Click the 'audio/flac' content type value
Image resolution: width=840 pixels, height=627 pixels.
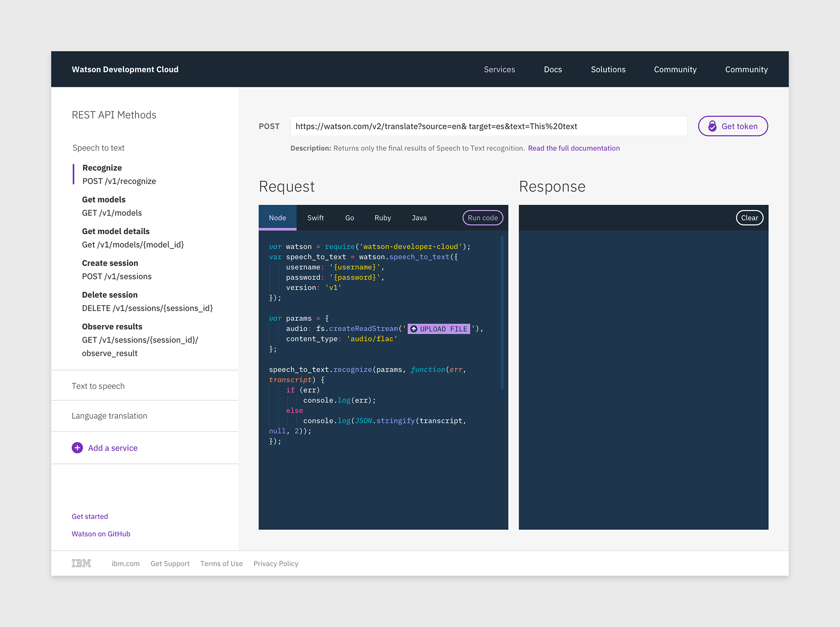pyautogui.click(x=372, y=339)
